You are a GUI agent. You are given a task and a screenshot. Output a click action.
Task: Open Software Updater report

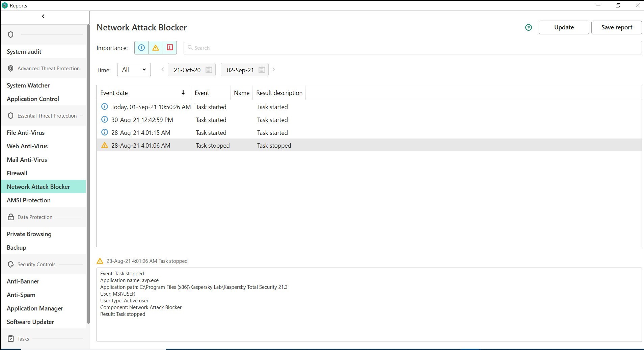click(43, 322)
